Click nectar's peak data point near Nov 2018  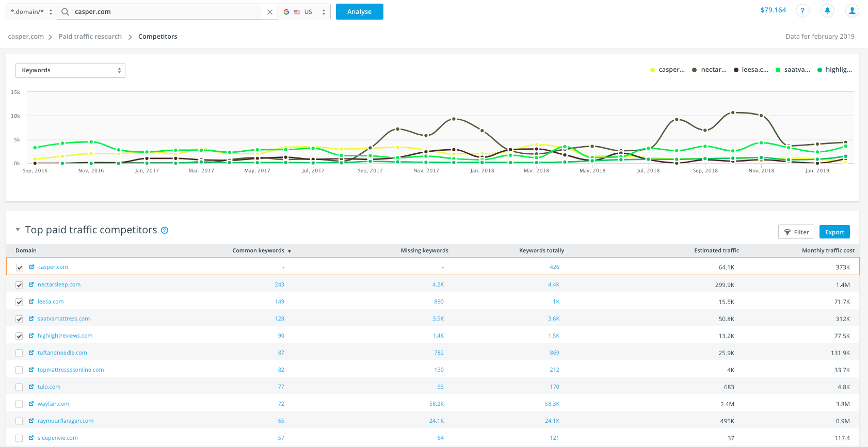[733, 113]
